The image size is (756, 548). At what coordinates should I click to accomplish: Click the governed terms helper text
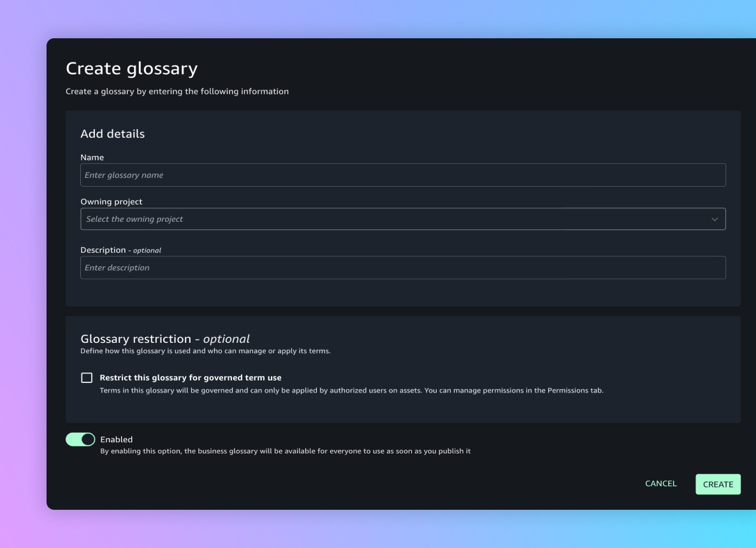pyautogui.click(x=351, y=391)
